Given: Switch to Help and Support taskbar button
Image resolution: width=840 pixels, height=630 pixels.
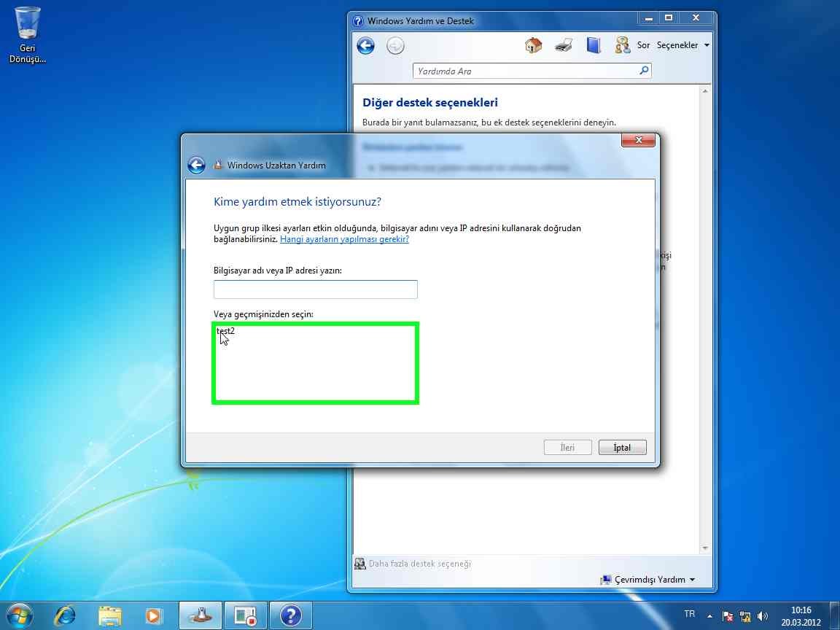Looking at the screenshot, I should pyautogui.click(x=291, y=616).
